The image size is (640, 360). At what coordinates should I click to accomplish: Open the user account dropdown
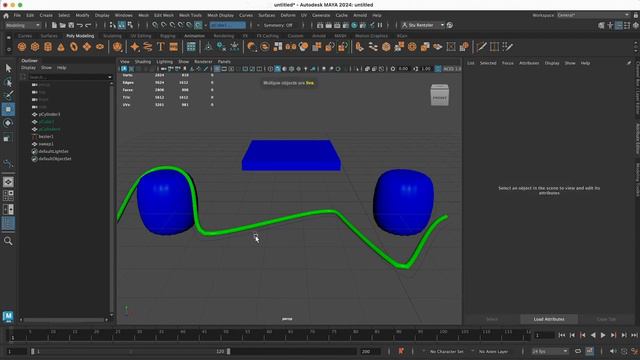(x=422, y=25)
